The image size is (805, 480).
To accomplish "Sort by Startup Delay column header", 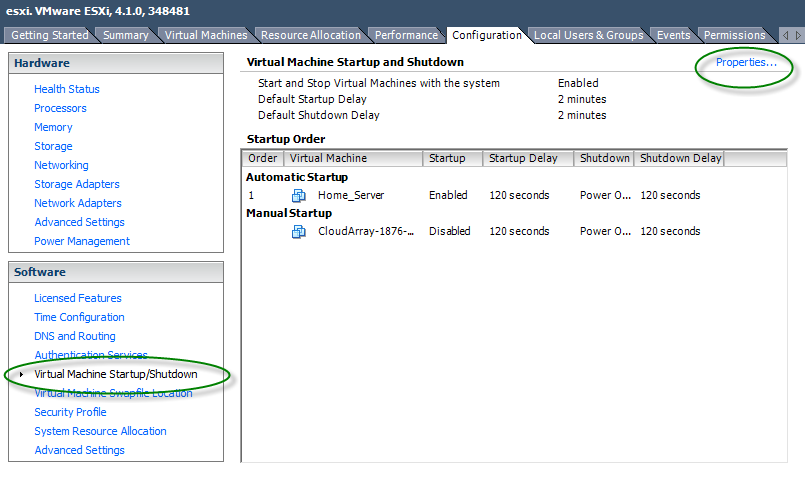I will tap(528, 158).
